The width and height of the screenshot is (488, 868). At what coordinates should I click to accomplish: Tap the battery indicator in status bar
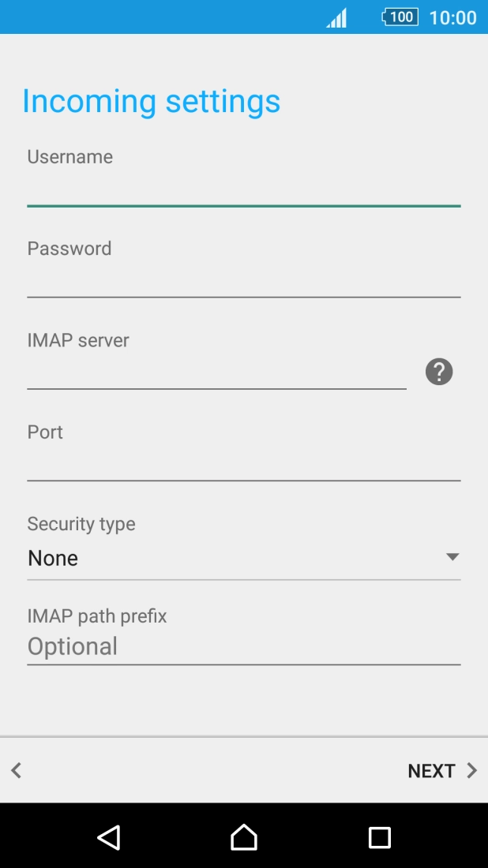pyautogui.click(x=400, y=17)
